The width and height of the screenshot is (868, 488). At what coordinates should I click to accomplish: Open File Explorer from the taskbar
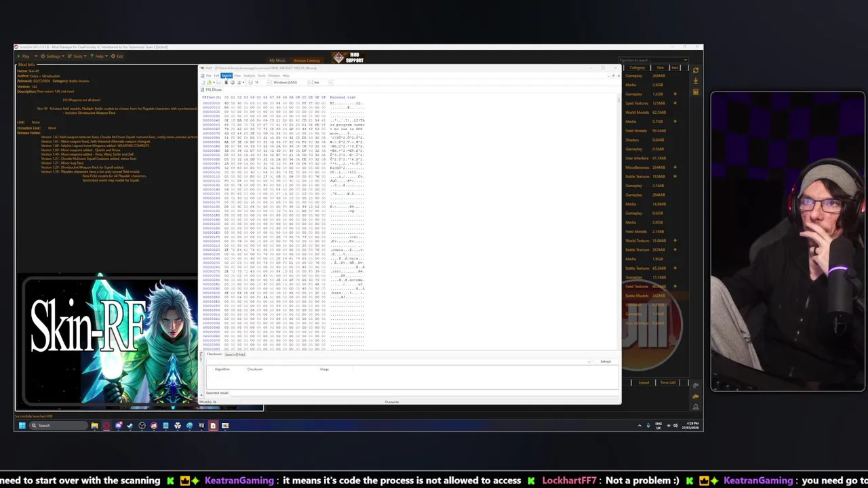click(x=94, y=426)
